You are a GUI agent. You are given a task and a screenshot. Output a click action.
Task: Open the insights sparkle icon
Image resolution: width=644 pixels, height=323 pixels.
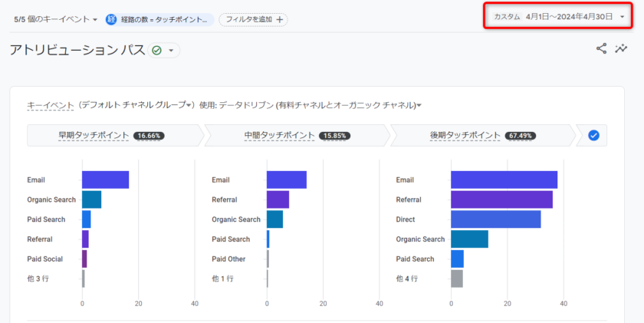(x=621, y=48)
